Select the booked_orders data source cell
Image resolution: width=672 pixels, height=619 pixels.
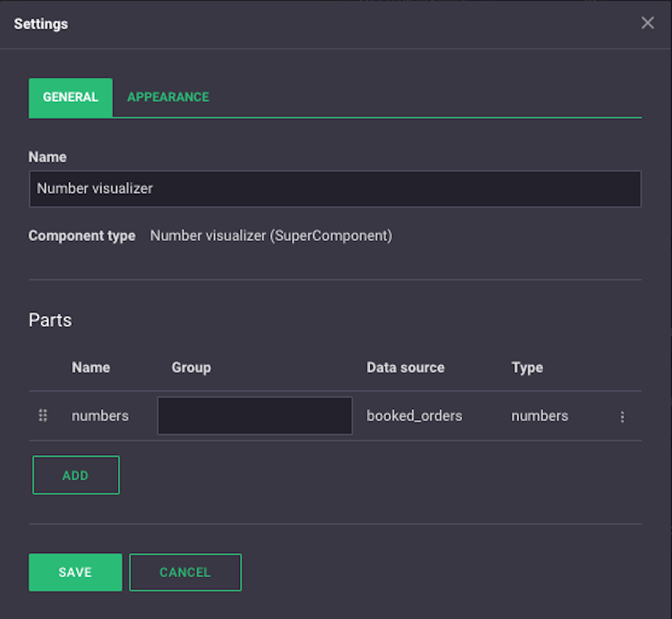click(x=414, y=416)
